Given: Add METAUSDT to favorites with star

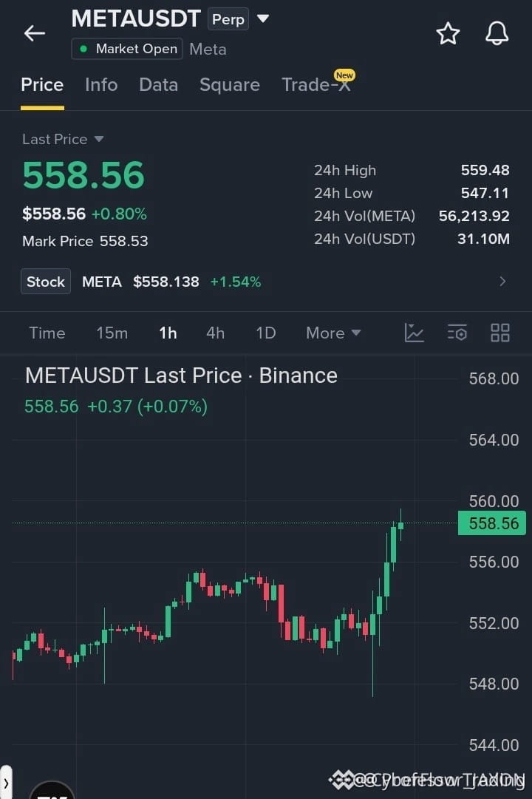Looking at the screenshot, I should (448, 34).
